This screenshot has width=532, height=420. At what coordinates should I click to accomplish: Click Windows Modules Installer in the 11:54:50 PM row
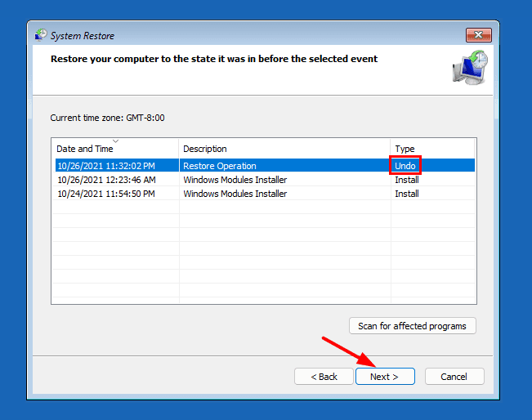pyautogui.click(x=235, y=194)
